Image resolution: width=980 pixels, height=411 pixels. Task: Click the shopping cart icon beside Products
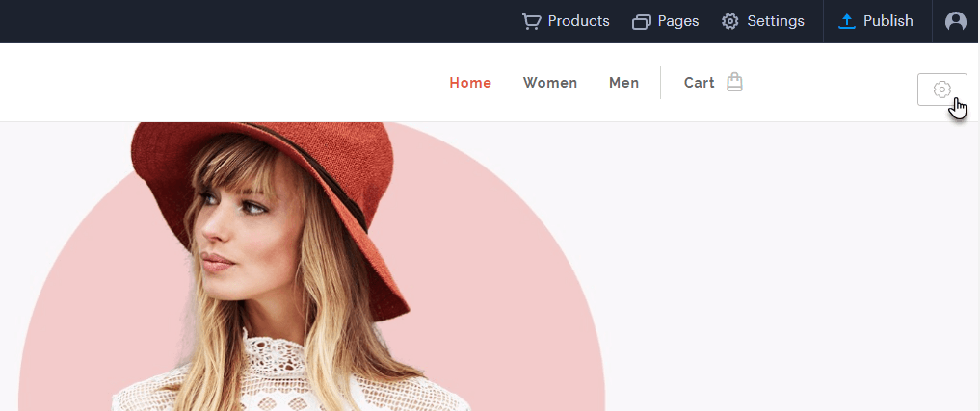pos(531,21)
